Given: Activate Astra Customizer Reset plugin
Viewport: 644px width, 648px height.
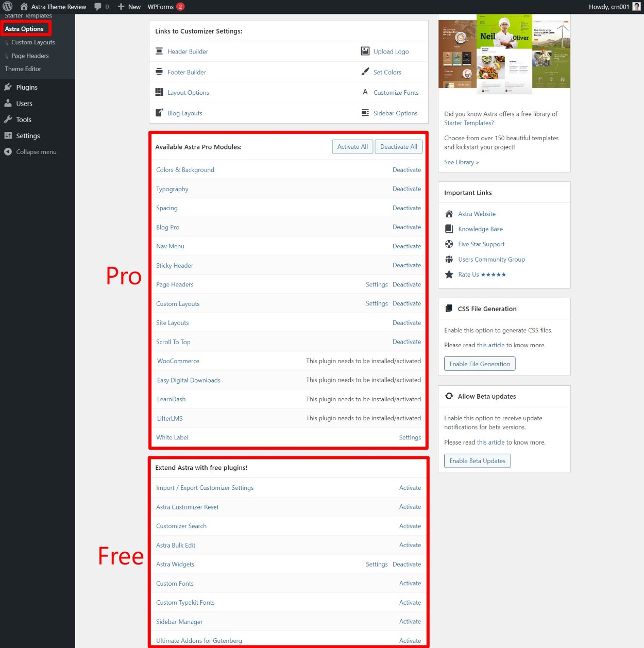Looking at the screenshot, I should pos(410,507).
